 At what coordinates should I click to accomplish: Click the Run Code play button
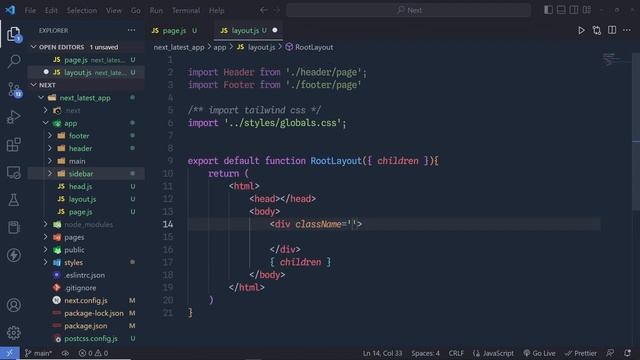coord(581,31)
